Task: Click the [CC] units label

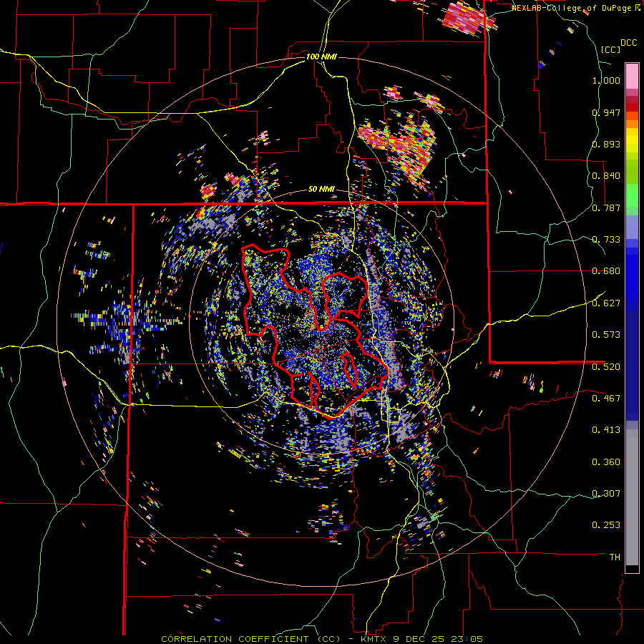Action: 610,49
